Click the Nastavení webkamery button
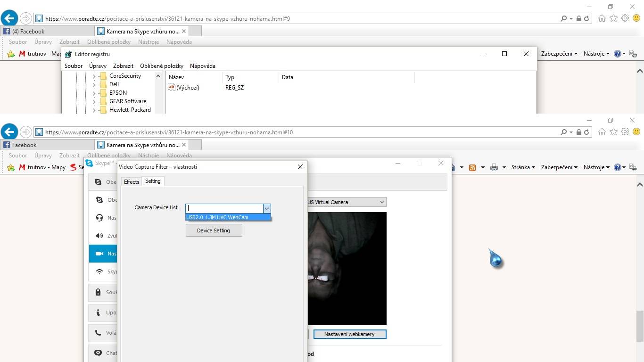The height and width of the screenshot is (362, 644). pos(350,334)
